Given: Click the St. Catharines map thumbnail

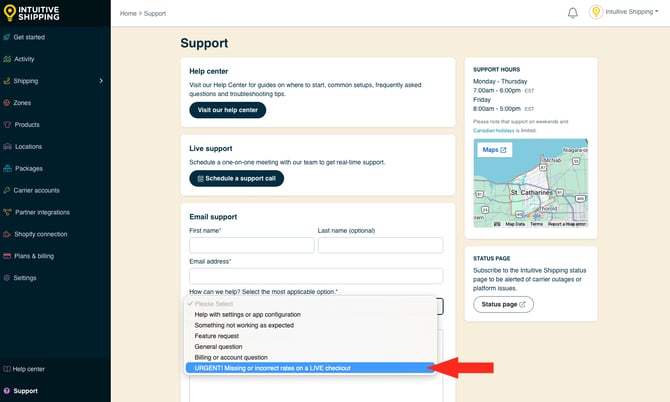Looking at the screenshot, I should pyautogui.click(x=531, y=183).
